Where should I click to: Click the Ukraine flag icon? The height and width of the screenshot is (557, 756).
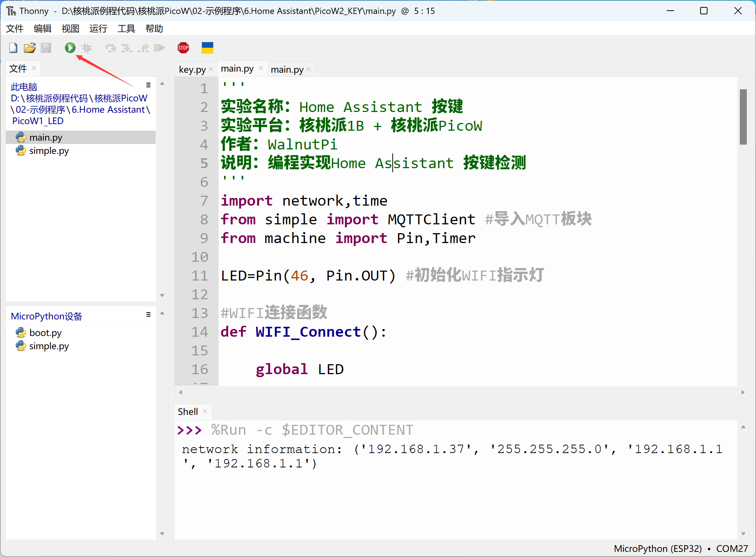pos(208,48)
